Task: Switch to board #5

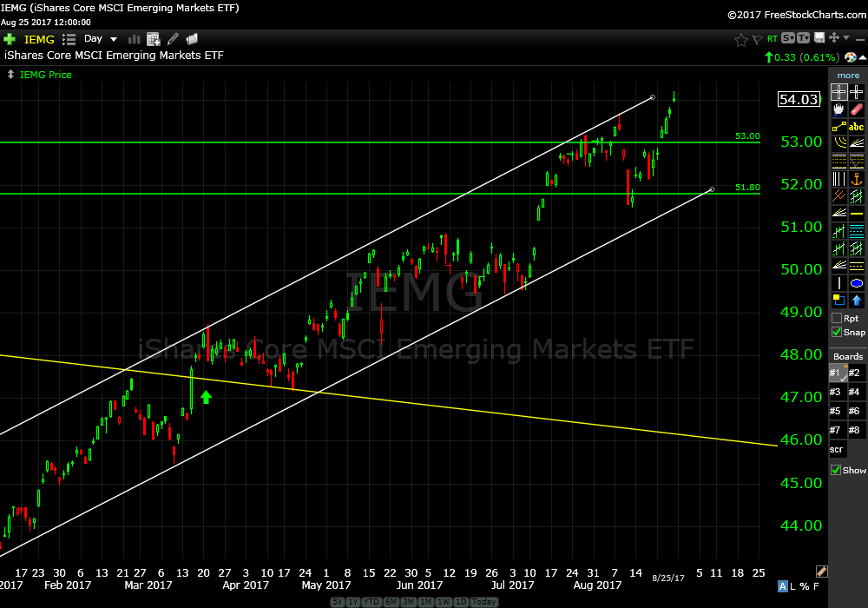Action: [x=837, y=411]
